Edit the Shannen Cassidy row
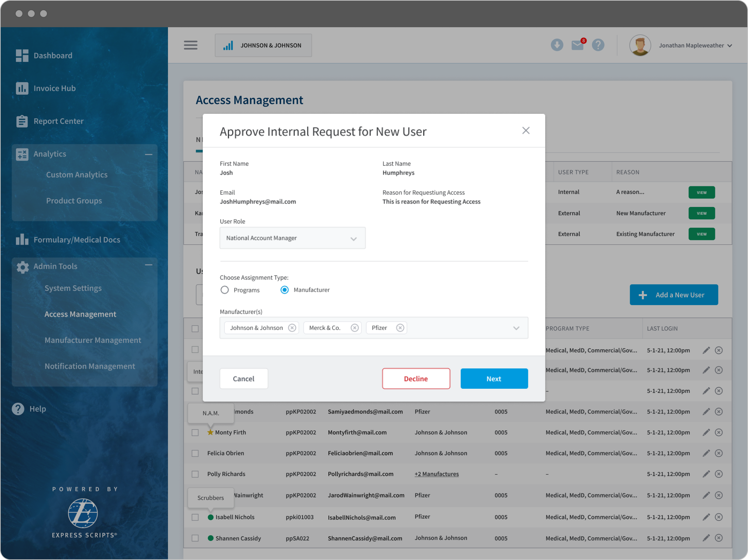 click(706, 538)
